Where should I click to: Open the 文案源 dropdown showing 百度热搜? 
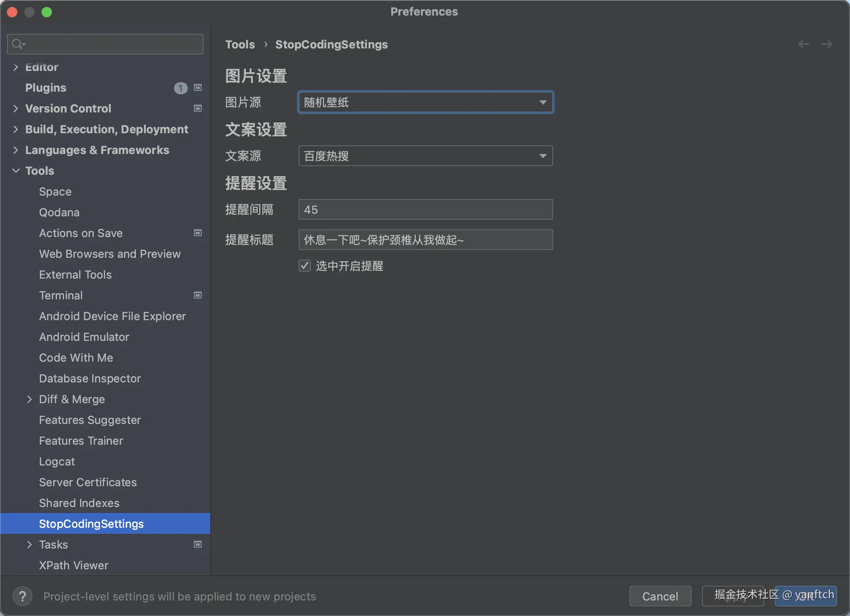coord(425,156)
